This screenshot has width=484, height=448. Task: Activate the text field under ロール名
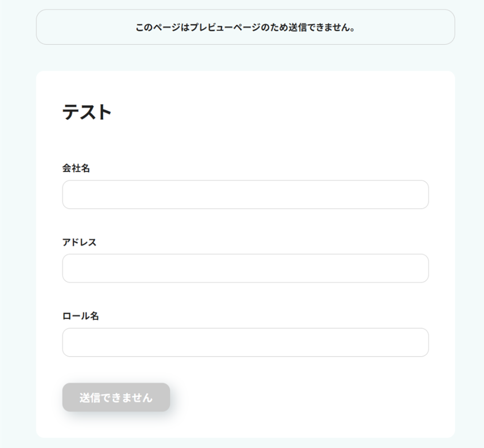point(245,342)
